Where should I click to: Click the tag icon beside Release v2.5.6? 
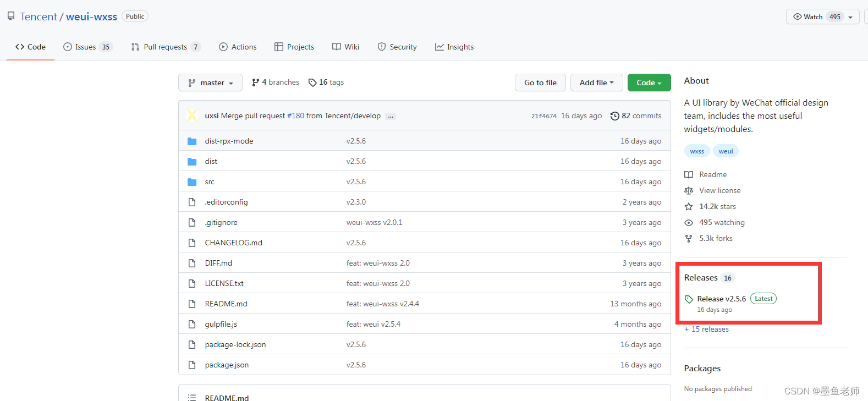[x=689, y=299]
